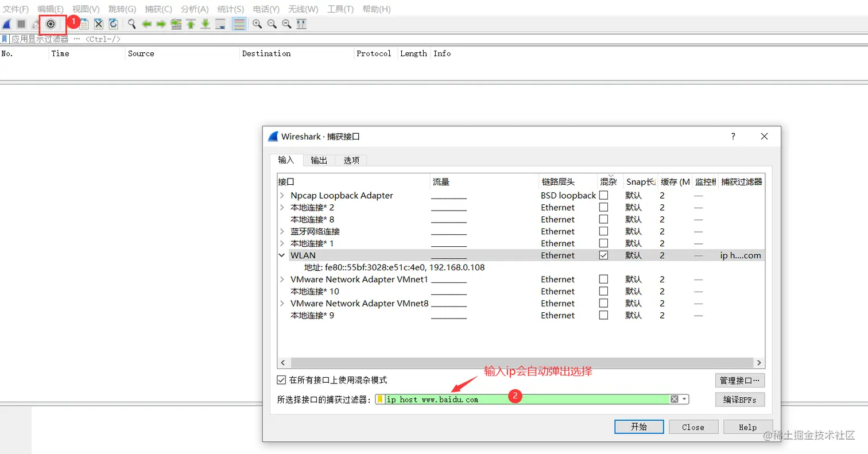Expand the Npcap Loopback Adapter row
Image resolution: width=868 pixels, height=454 pixels.
pos(282,195)
